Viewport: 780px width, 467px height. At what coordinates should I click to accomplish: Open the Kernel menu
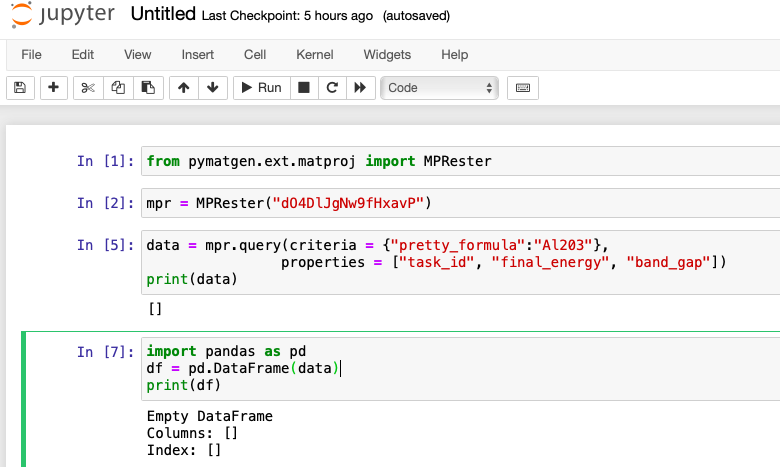315,55
